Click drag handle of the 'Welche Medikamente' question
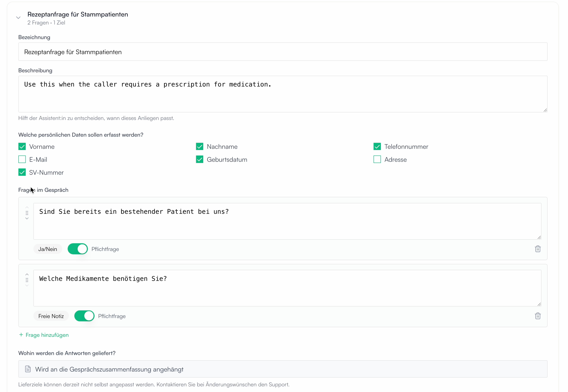This screenshot has height=392, width=568. pos(27,280)
